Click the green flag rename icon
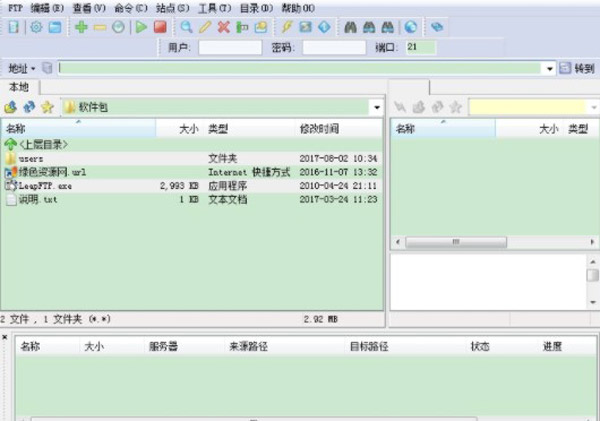The image size is (600, 421). [242, 27]
